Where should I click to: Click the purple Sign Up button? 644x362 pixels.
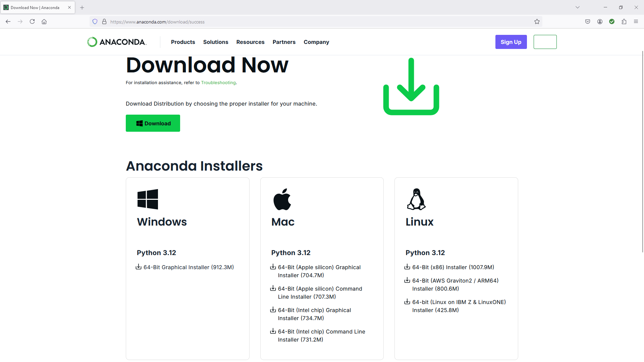tap(511, 42)
